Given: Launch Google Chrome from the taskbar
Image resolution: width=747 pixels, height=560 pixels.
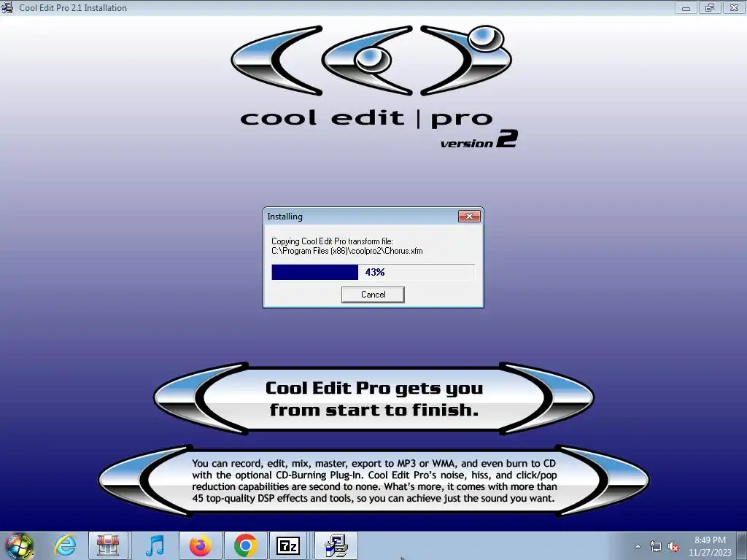Looking at the screenshot, I should pyautogui.click(x=245, y=545).
